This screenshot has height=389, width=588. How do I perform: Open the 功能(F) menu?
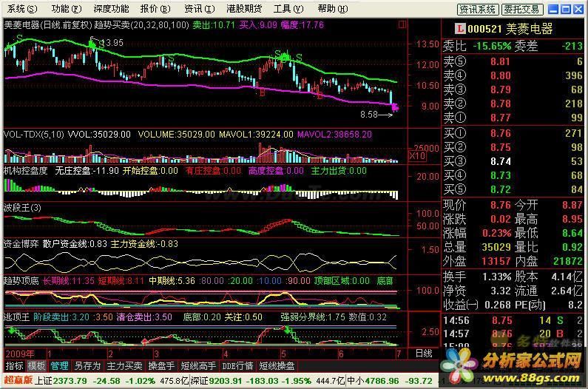67,9
